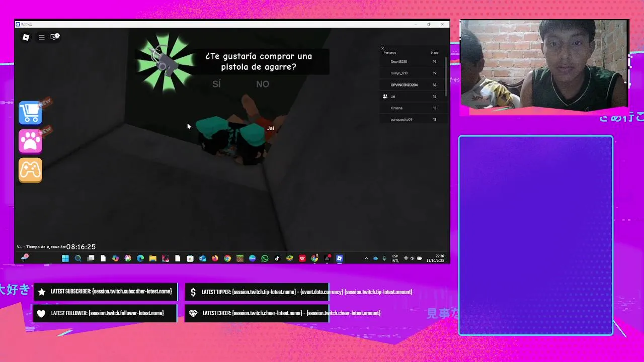Open the hamburger list icon in Roblox
This screenshot has width=644, height=362.
[42, 37]
